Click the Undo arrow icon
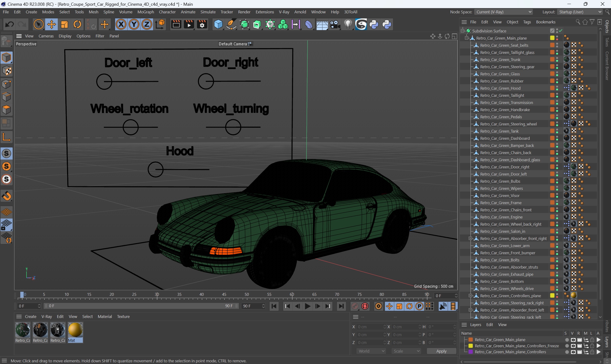This screenshot has height=364, width=611. 10,25
